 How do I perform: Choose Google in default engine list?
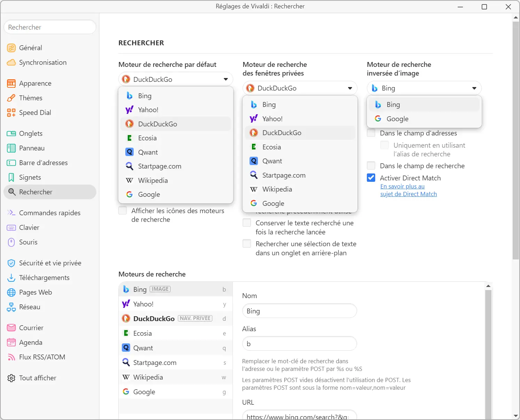[176, 194]
